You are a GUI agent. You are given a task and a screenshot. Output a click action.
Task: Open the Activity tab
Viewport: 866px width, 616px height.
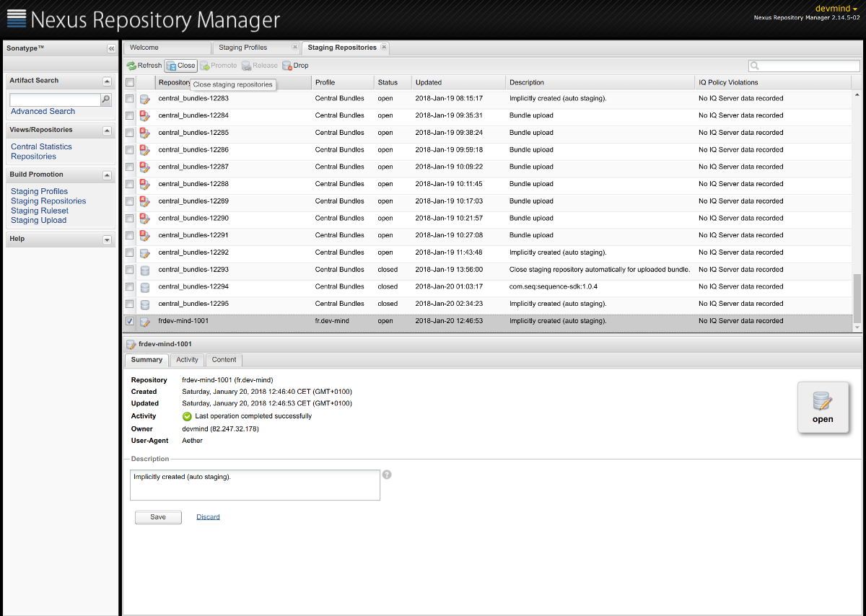pyautogui.click(x=187, y=360)
